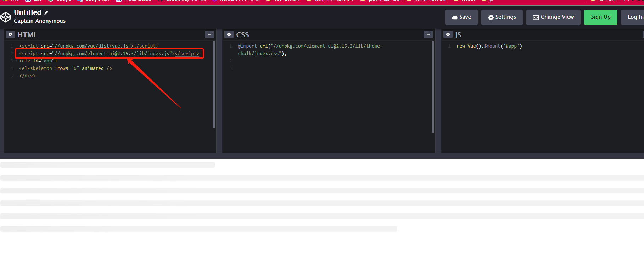Image resolution: width=644 pixels, height=276 pixels.
Task: Open HTML editor settings gear
Action: [10, 34]
